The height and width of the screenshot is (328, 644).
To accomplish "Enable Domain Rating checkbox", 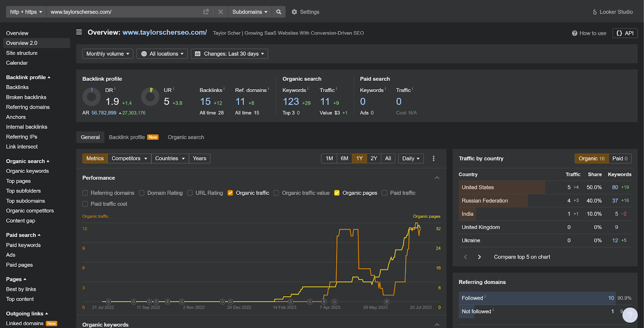I will pos(142,193).
